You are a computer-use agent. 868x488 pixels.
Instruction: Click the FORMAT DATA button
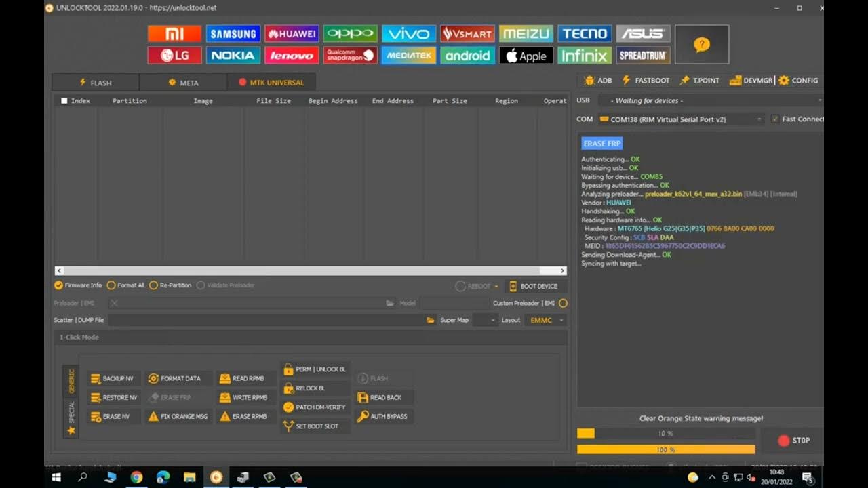(x=178, y=378)
